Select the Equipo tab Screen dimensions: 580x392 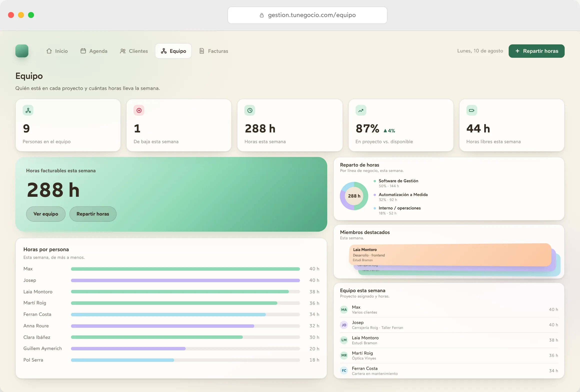coord(173,51)
